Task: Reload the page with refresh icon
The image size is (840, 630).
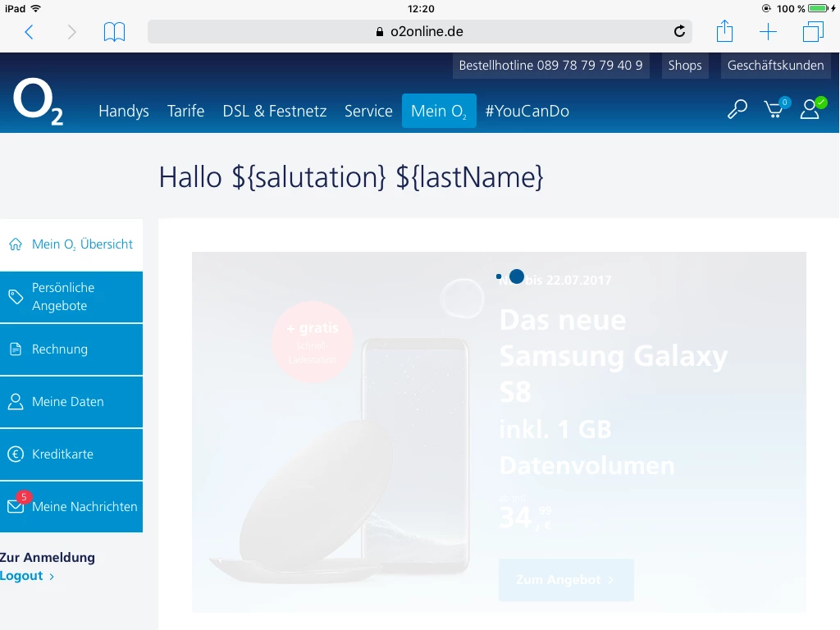Action: click(x=679, y=32)
